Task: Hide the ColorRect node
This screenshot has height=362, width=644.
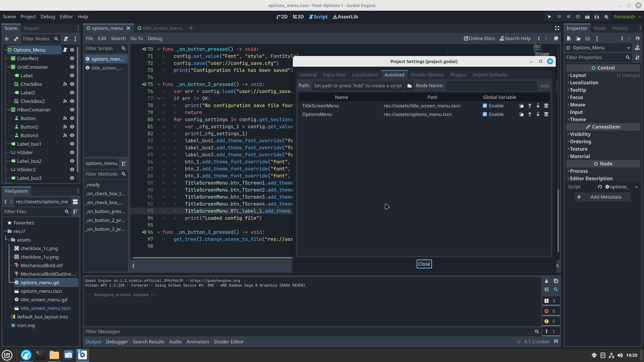Action: [x=72, y=58]
